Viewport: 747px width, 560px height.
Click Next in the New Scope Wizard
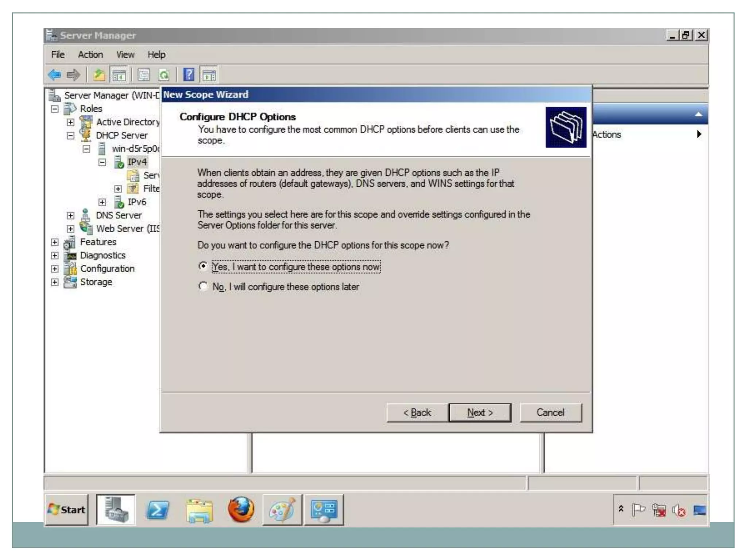480,412
